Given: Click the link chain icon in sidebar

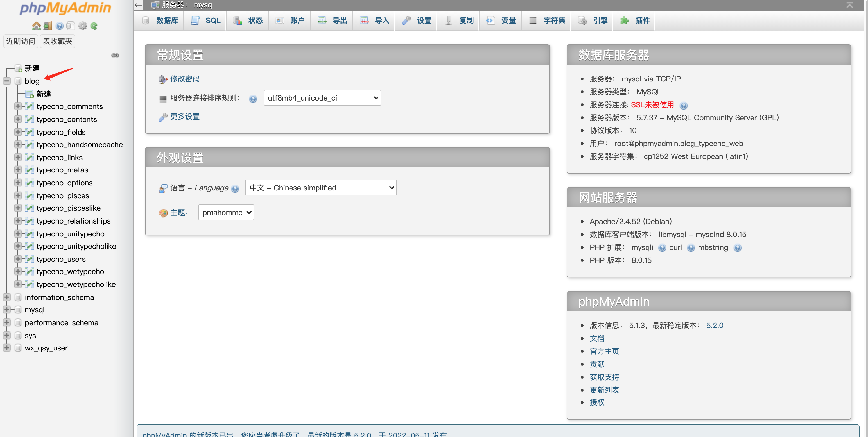Looking at the screenshot, I should [x=115, y=55].
